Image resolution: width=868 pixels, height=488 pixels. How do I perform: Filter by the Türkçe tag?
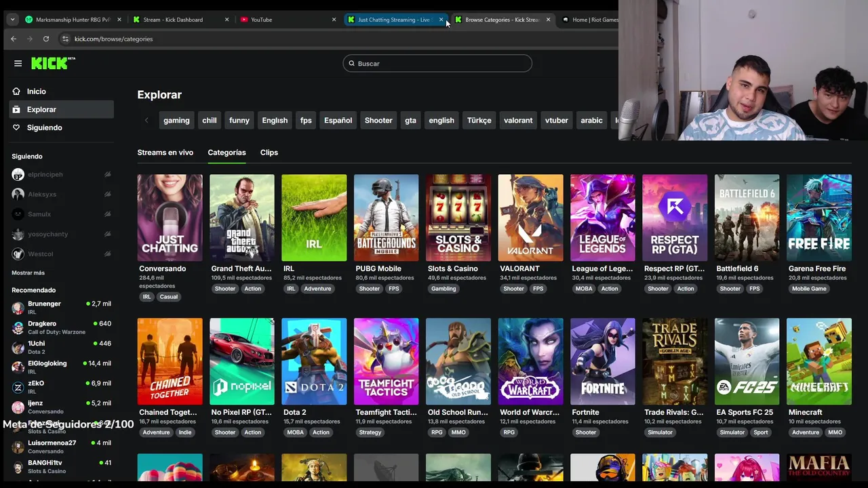[479, 120]
